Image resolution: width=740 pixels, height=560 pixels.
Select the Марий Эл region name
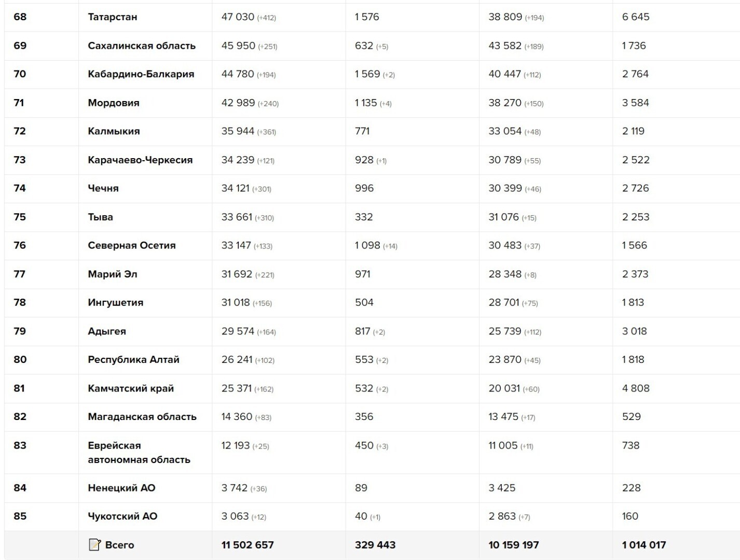click(113, 274)
